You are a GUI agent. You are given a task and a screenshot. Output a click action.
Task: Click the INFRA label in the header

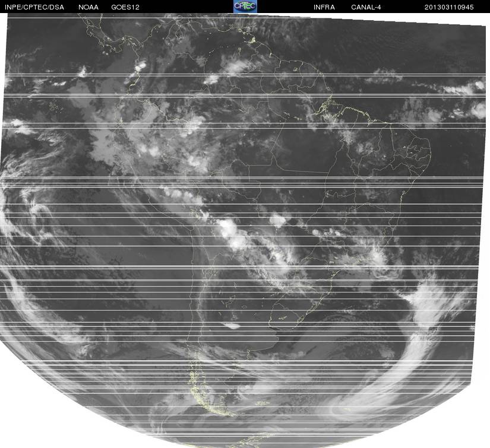point(324,7)
